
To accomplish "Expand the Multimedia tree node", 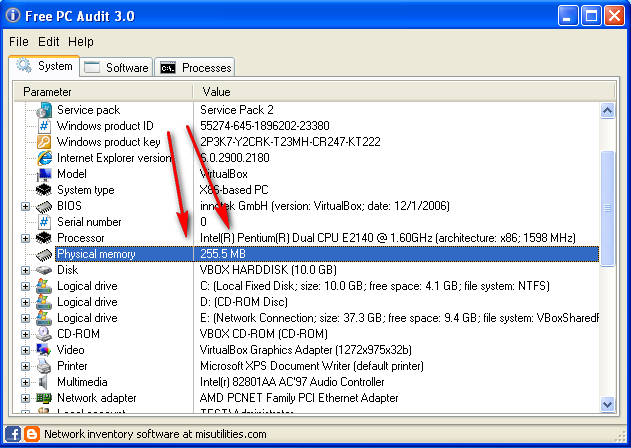I will tap(25, 382).
